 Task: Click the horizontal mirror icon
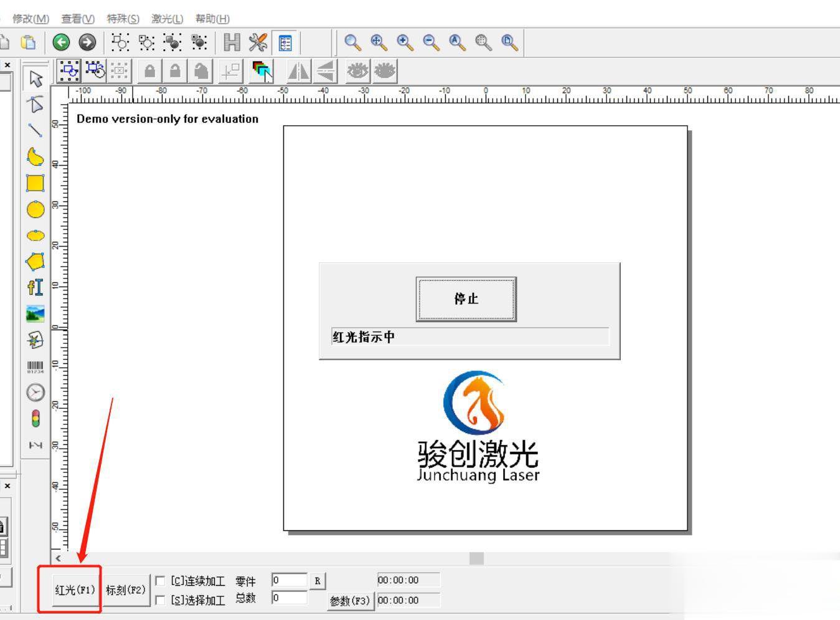pyautogui.click(x=298, y=71)
